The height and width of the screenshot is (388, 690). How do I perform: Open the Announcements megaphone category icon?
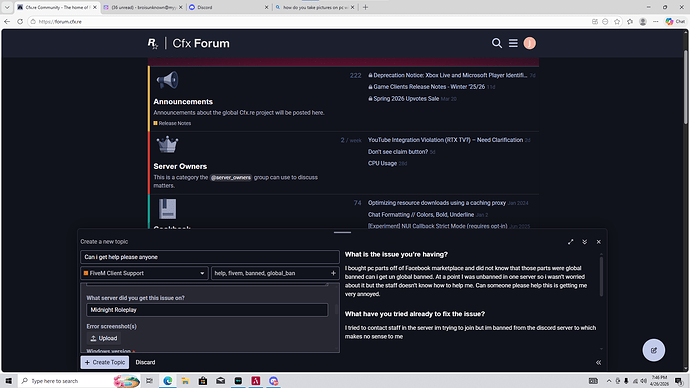click(167, 81)
